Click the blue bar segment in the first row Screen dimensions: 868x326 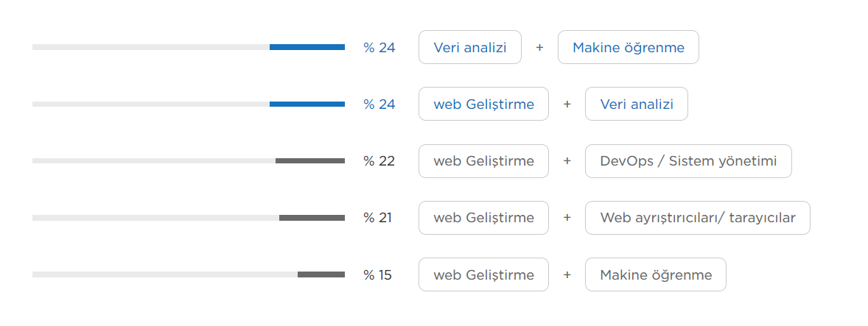(307, 48)
